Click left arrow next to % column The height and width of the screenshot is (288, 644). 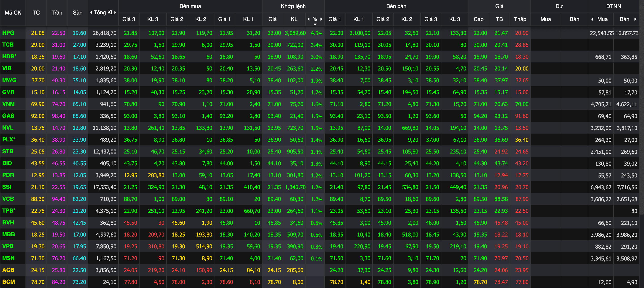click(309, 19)
